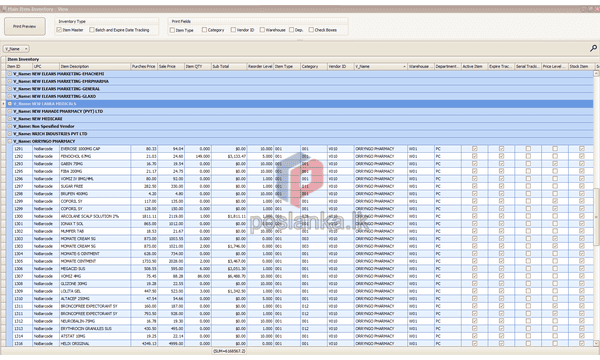600x360 pixels.
Task: Select the MOMATE OINTMENT description cell
Action: pos(95,261)
